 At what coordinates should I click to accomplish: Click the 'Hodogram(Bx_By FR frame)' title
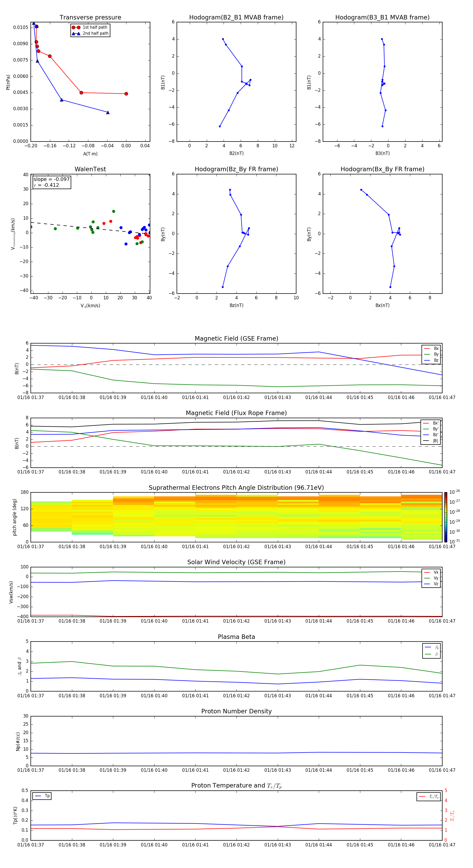click(382, 169)
